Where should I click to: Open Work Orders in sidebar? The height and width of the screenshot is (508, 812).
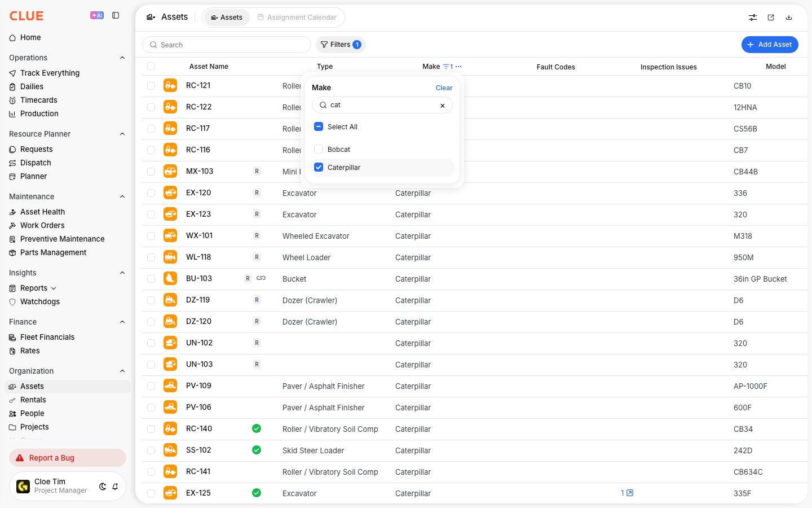(42, 225)
